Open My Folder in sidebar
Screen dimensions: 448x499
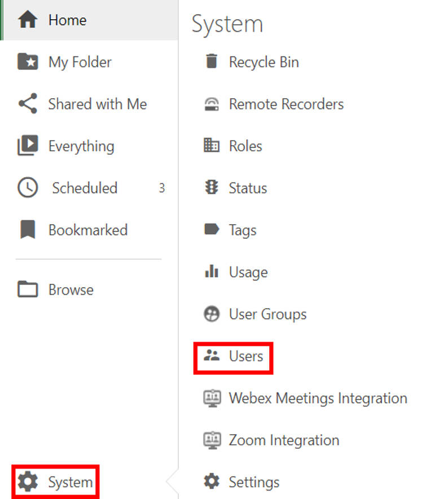click(x=79, y=62)
